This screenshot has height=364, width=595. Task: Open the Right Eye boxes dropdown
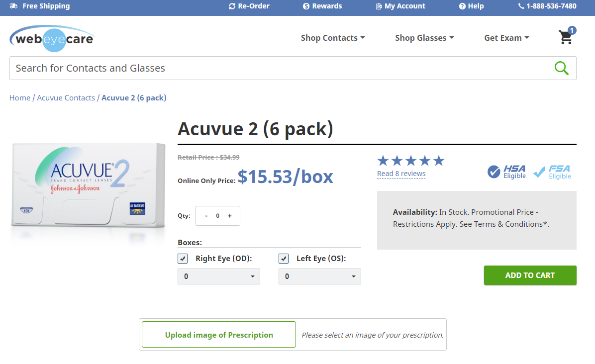pyautogui.click(x=219, y=276)
